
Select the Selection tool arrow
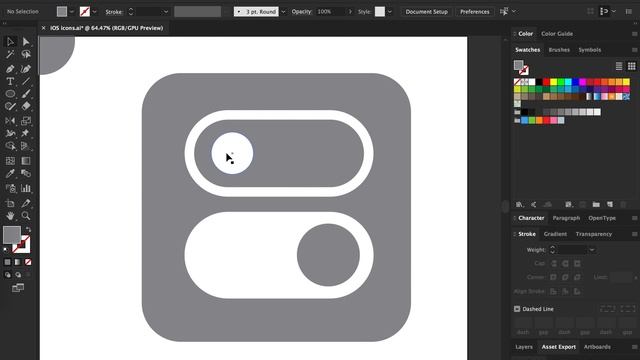tap(10, 42)
